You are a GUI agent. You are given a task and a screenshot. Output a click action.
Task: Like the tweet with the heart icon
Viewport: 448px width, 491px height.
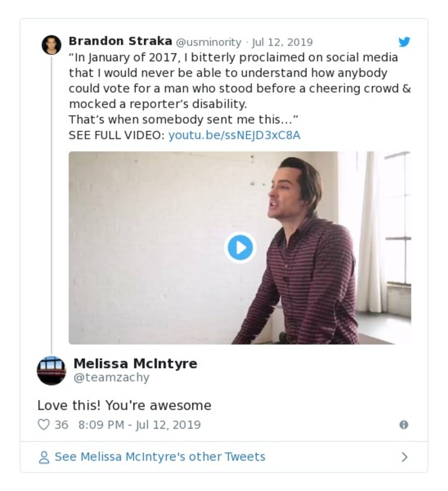pyautogui.click(x=44, y=425)
